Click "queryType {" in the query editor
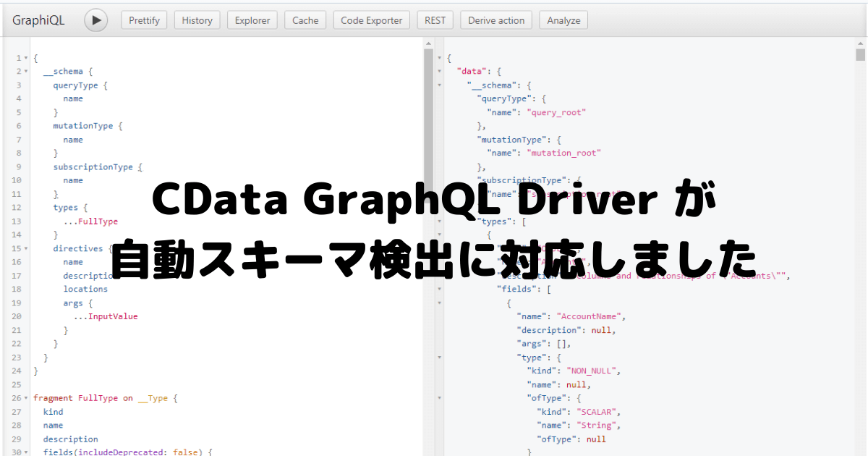Screen dimensions: 868x456 (x=80, y=85)
